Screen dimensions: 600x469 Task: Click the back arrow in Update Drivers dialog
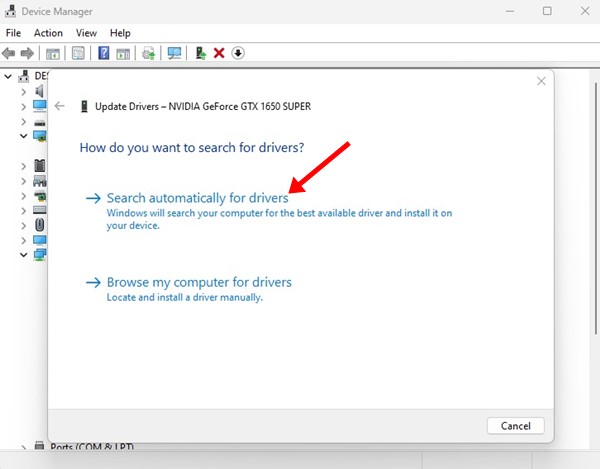[60, 105]
